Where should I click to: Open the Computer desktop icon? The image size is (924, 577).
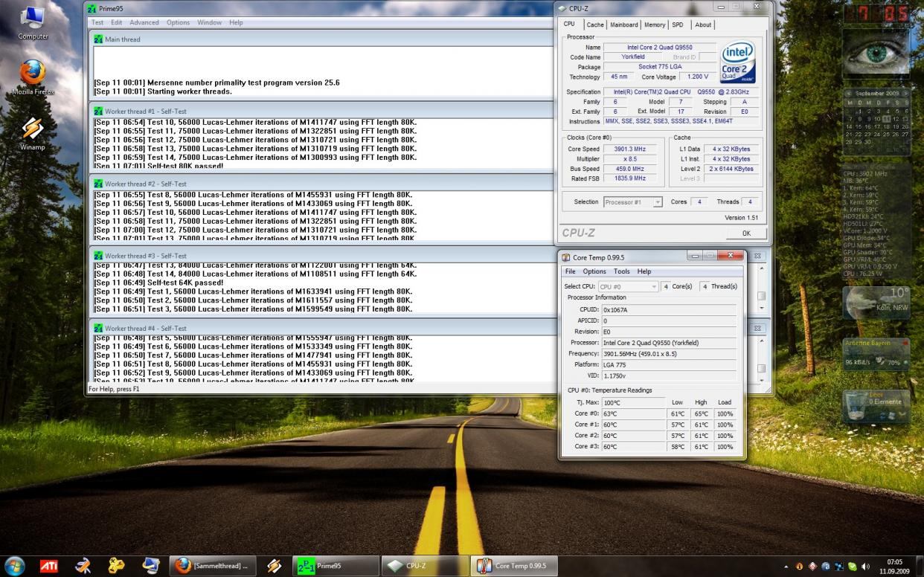click(x=33, y=22)
